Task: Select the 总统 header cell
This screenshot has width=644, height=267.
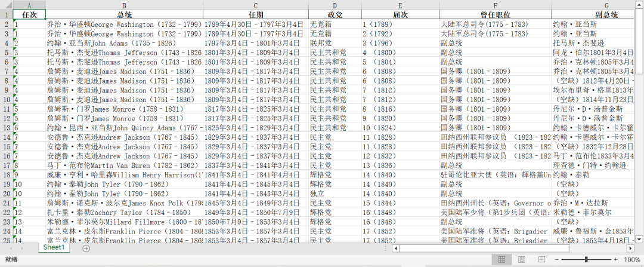Action: pyautogui.click(x=124, y=15)
